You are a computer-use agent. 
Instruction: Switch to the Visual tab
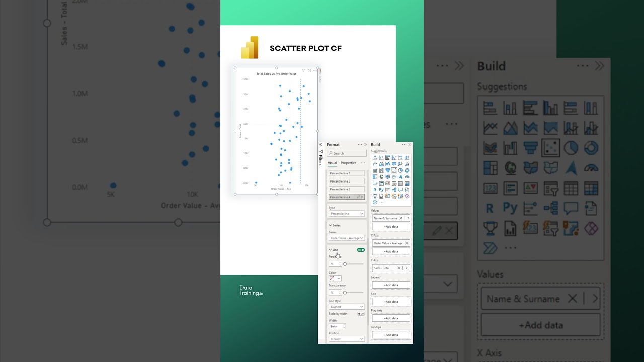[332, 163]
